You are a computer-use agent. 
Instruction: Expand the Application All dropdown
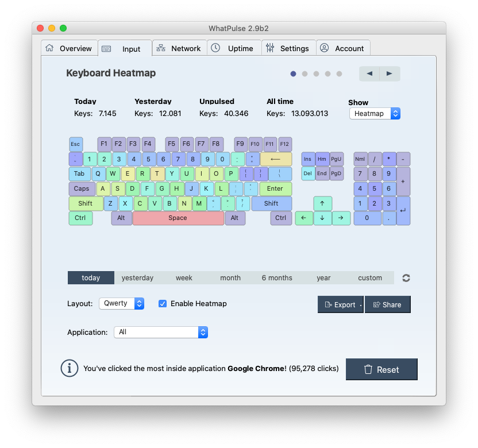click(161, 332)
